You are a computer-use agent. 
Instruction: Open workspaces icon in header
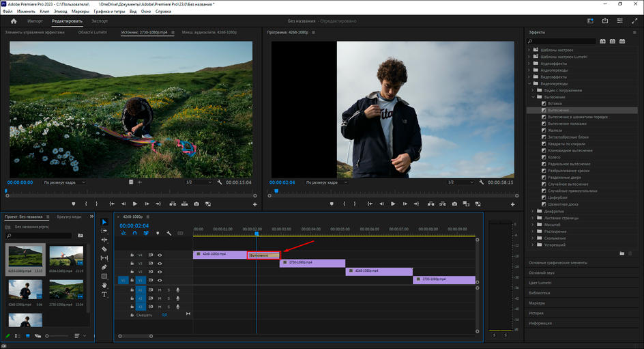coord(590,21)
